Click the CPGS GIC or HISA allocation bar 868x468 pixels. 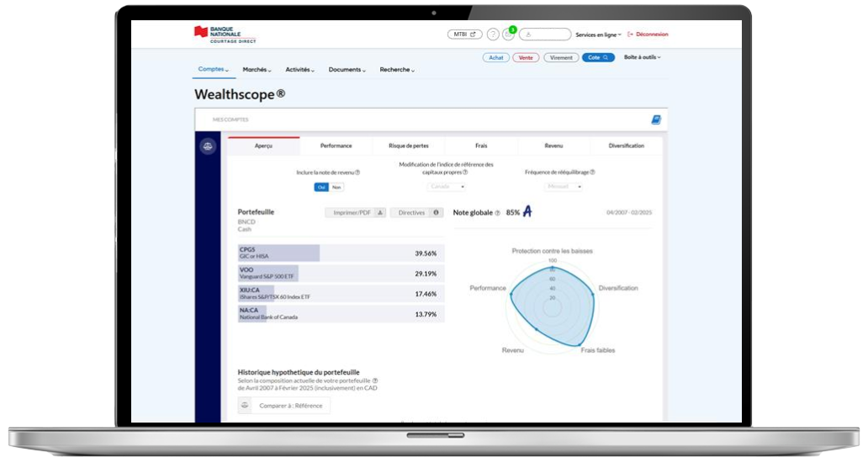pos(341,253)
